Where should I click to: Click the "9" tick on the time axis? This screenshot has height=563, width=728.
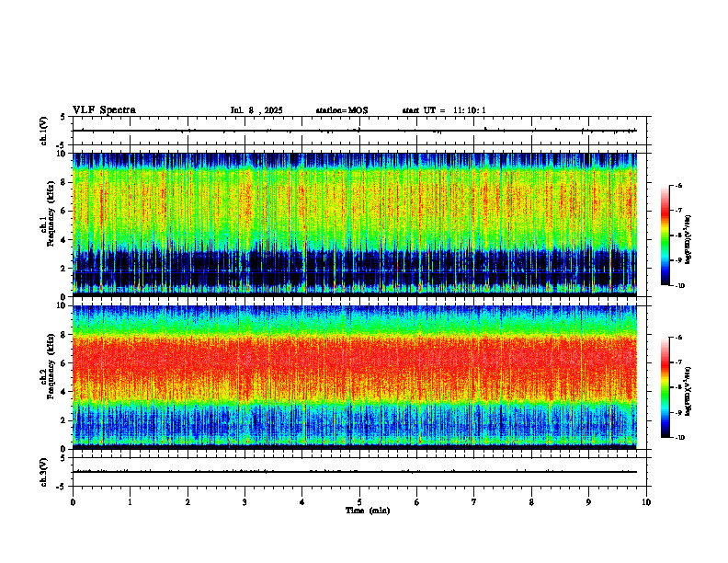[x=588, y=502]
